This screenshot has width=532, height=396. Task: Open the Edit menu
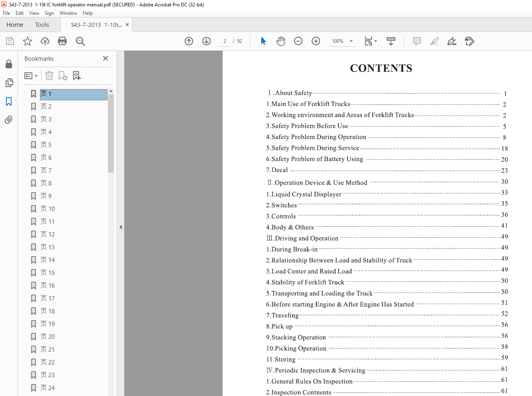coord(20,13)
